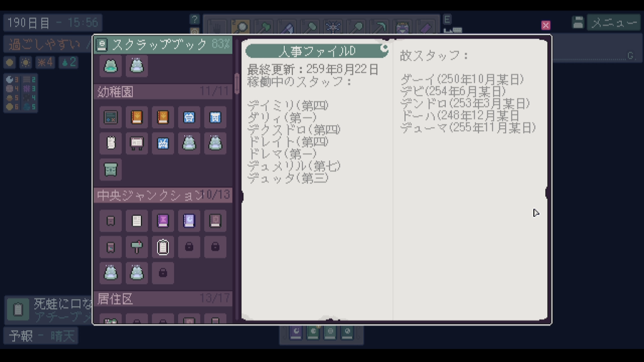
Task: Select the green frog icon at top
Action: click(x=111, y=66)
